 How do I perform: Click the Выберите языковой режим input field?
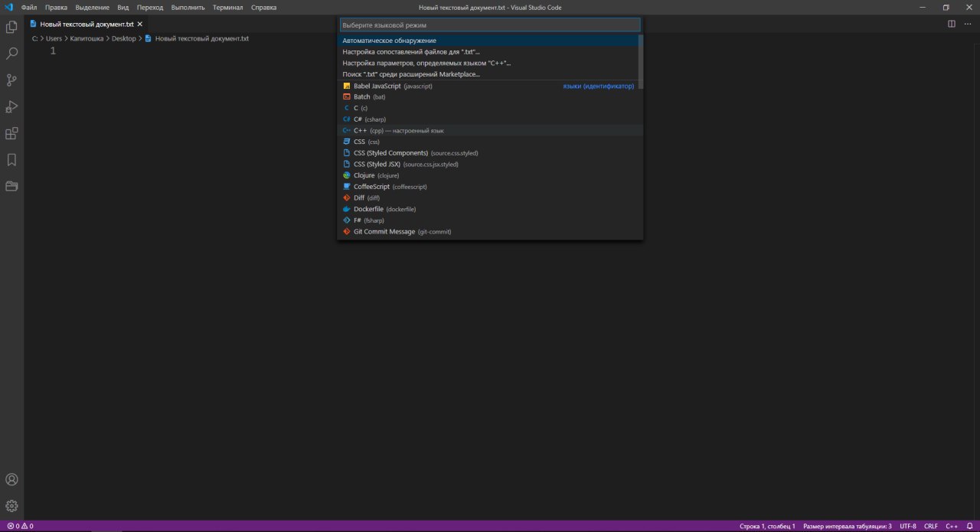490,25
